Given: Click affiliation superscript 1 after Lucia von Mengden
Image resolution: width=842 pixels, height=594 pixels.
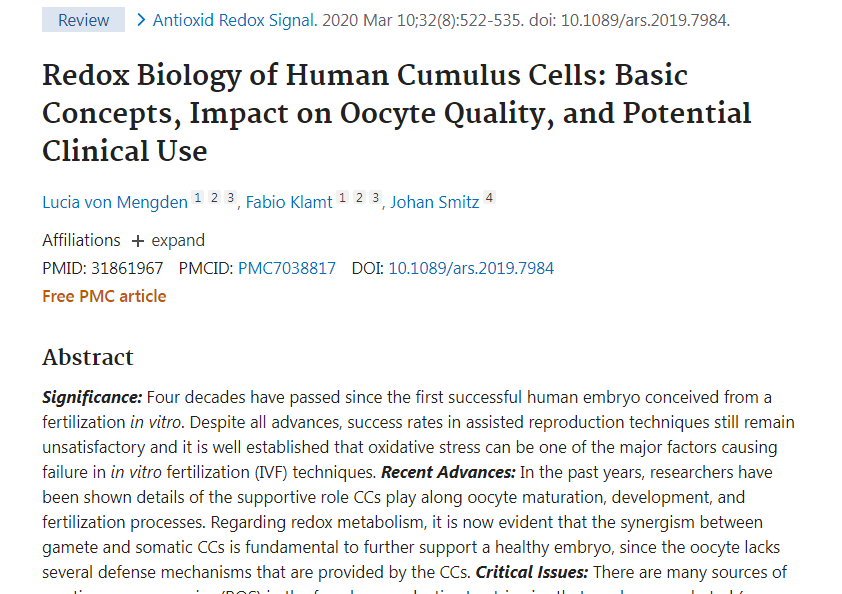Looking at the screenshot, I should click(x=198, y=198).
